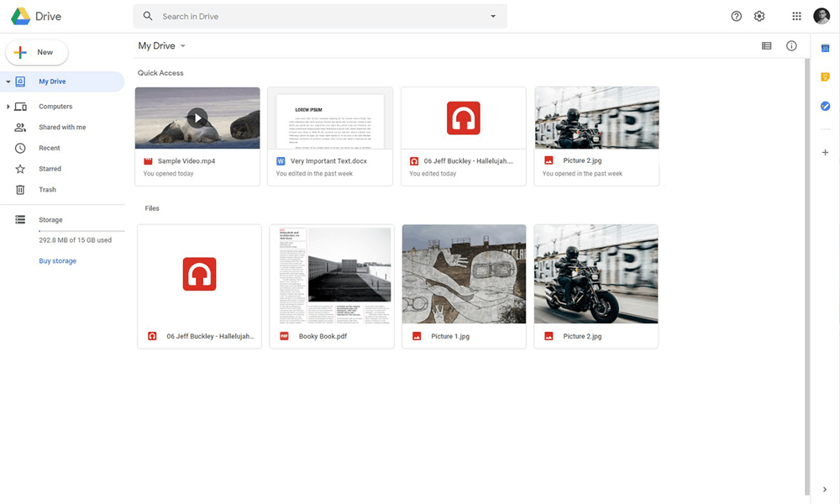Viewport: 840px width, 504px height.
Task: Click side panel arrow at bottom right
Action: [825, 489]
